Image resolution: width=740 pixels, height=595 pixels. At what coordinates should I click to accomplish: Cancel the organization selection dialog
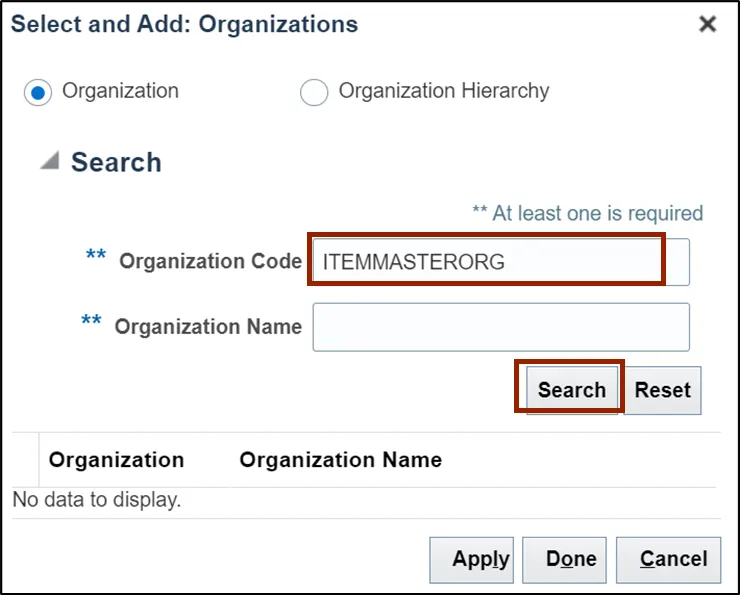(669, 560)
